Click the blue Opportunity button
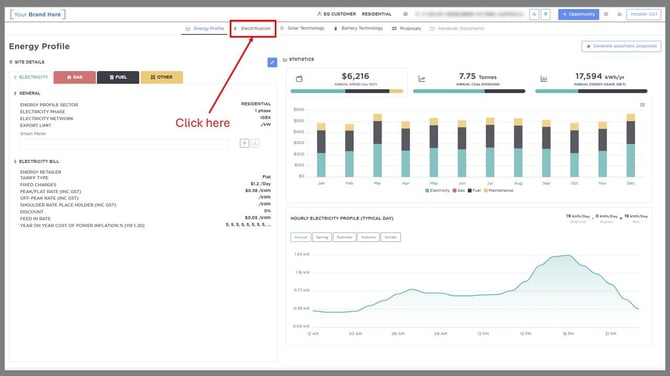The image size is (670, 376). (x=578, y=14)
